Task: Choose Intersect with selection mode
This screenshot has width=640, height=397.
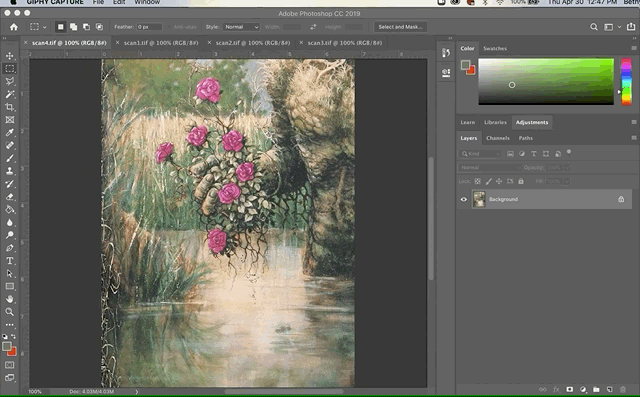Action: pyautogui.click(x=99, y=27)
